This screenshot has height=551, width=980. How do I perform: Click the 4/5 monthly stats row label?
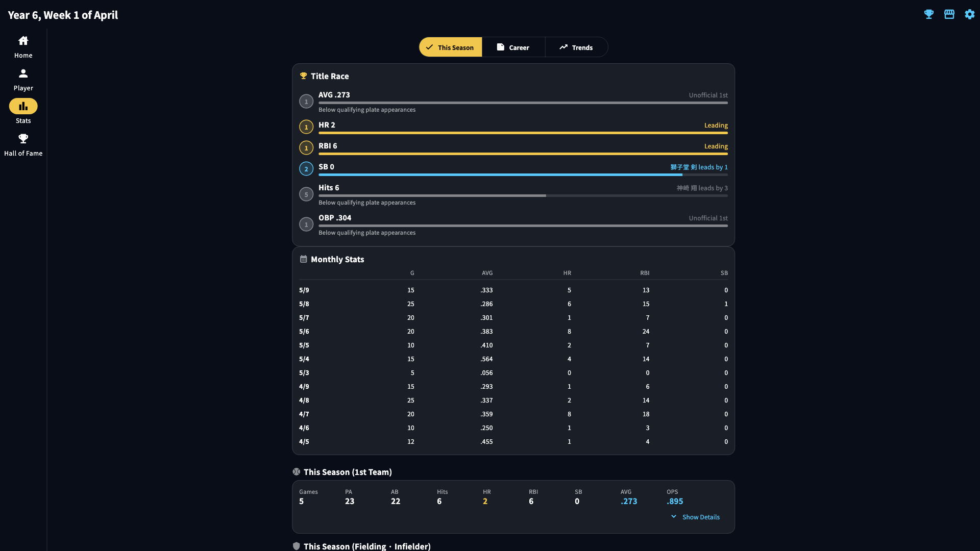tap(304, 441)
